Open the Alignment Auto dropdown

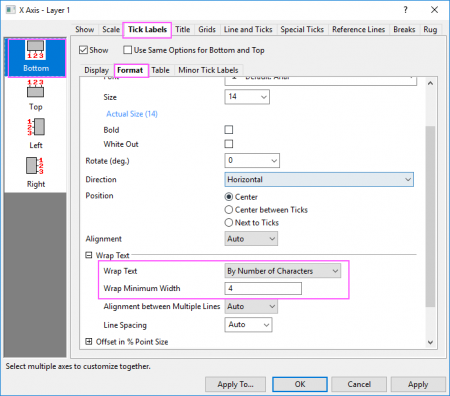(x=251, y=239)
